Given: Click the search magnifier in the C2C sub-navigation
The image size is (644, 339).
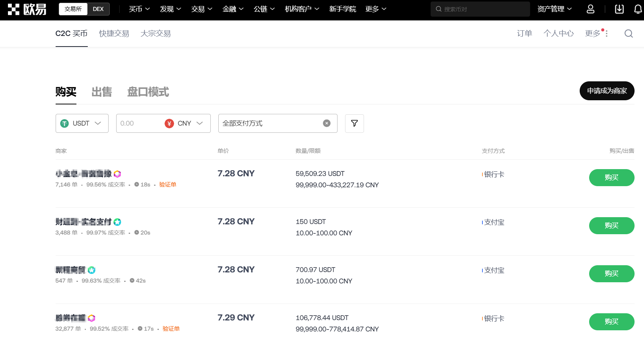Looking at the screenshot, I should tap(628, 34).
